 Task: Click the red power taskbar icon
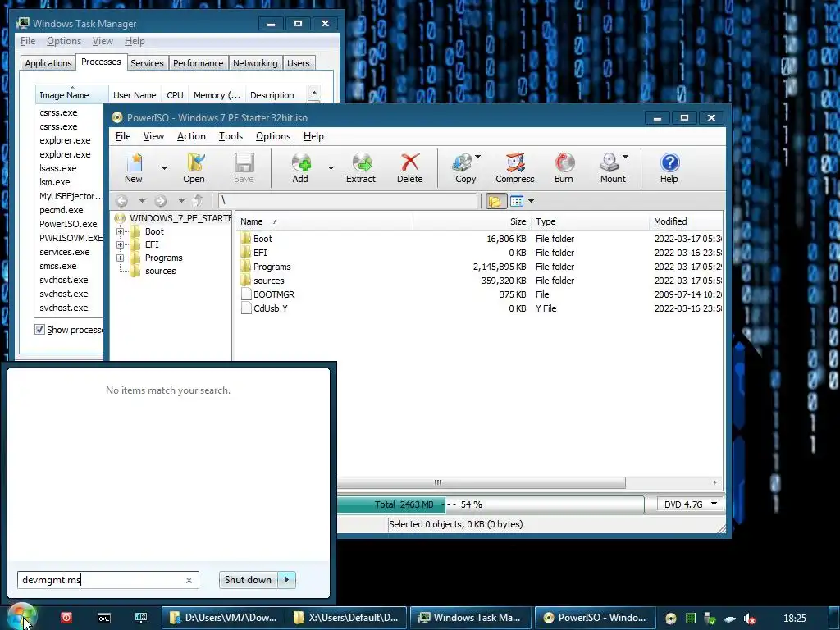pos(66,618)
